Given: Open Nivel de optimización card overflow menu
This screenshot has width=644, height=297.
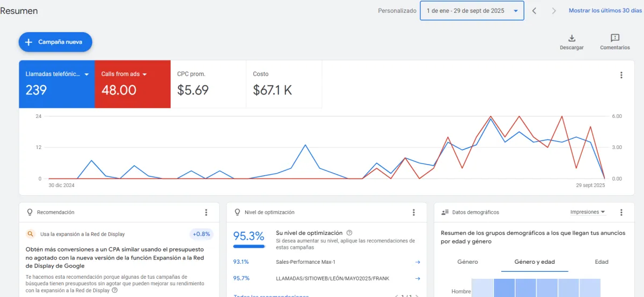Looking at the screenshot, I should tap(413, 213).
